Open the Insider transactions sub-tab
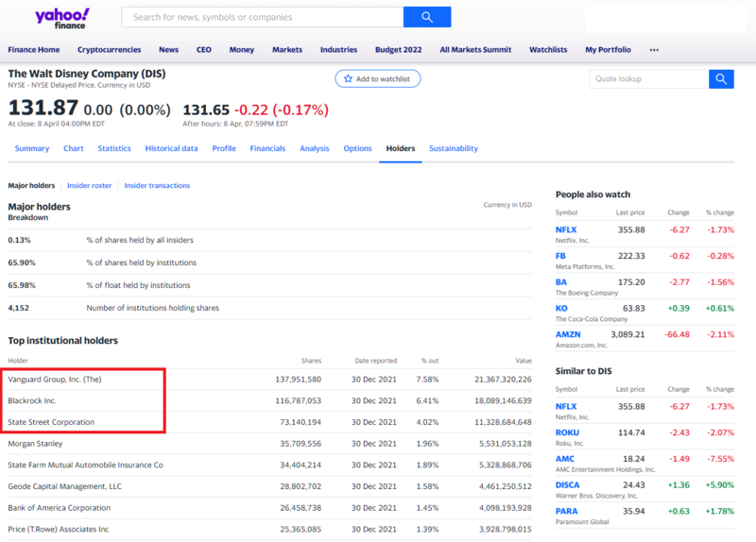The image size is (756, 542). 157,185
